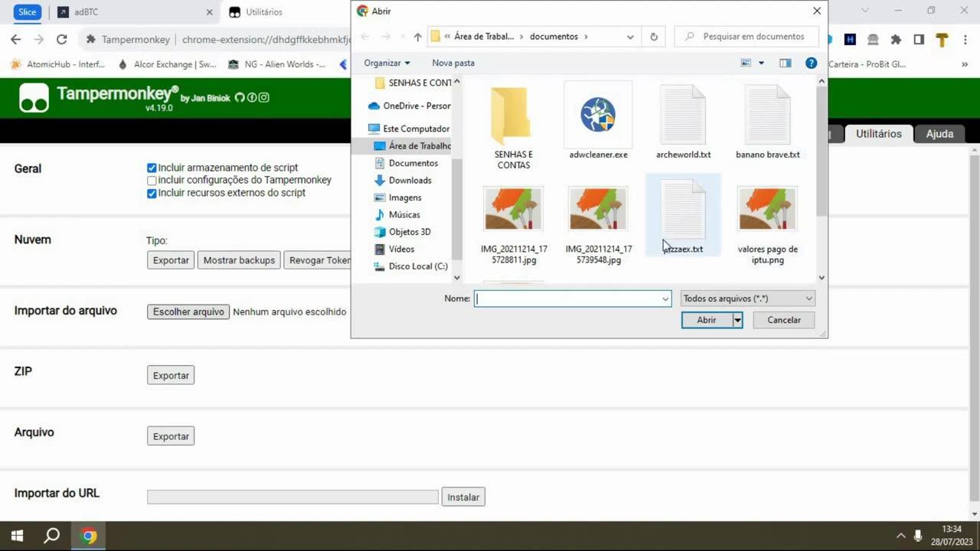Switch to the adBTC browser tab
980x551 pixels.
134,12
